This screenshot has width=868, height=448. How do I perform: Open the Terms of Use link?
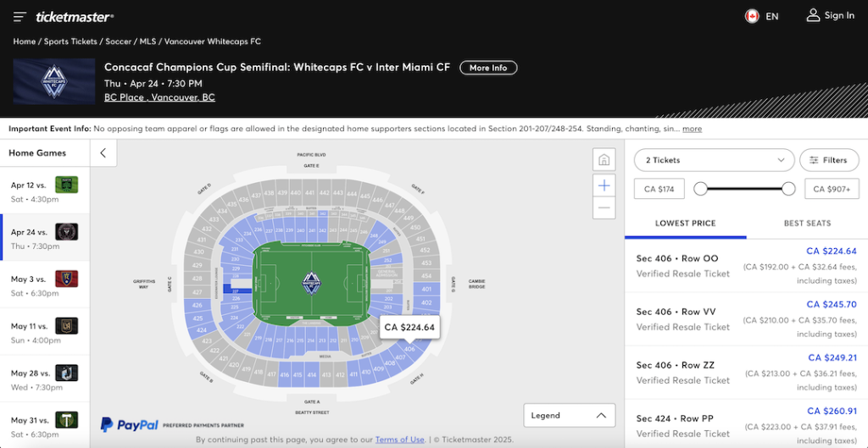(400, 440)
